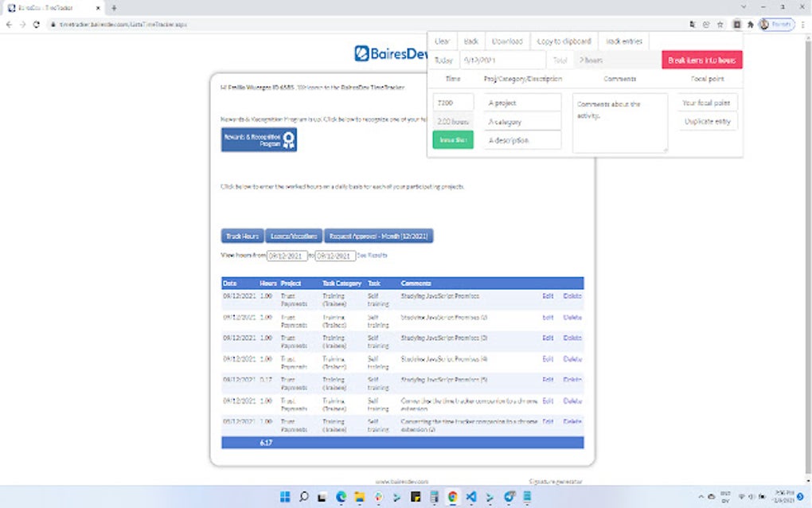Open the Windows Start menu
The width and height of the screenshot is (812, 508).
tap(284, 496)
